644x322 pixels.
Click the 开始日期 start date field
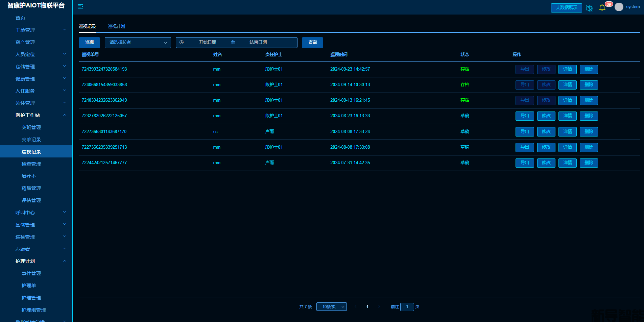207,43
